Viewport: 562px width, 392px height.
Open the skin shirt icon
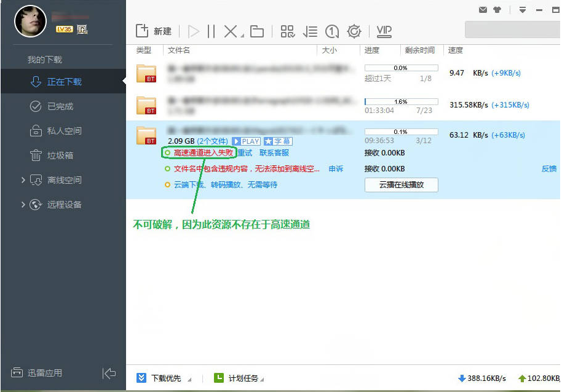coord(497,10)
